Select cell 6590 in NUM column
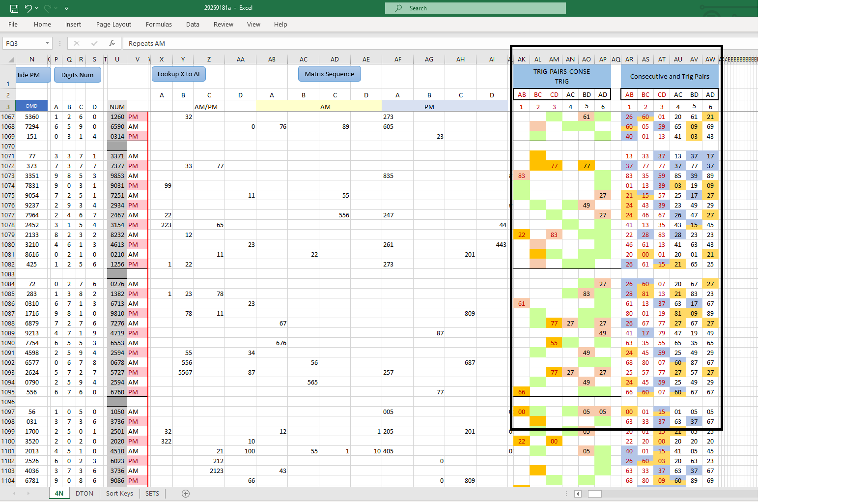Viewport: 868px width, 502px height. 117,126
